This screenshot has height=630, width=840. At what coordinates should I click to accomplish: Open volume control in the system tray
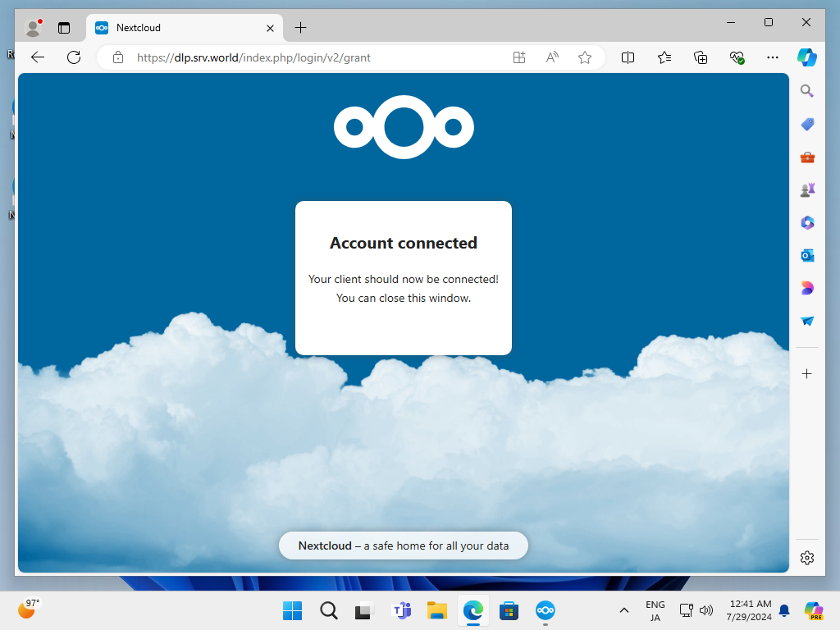click(x=706, y=610)
